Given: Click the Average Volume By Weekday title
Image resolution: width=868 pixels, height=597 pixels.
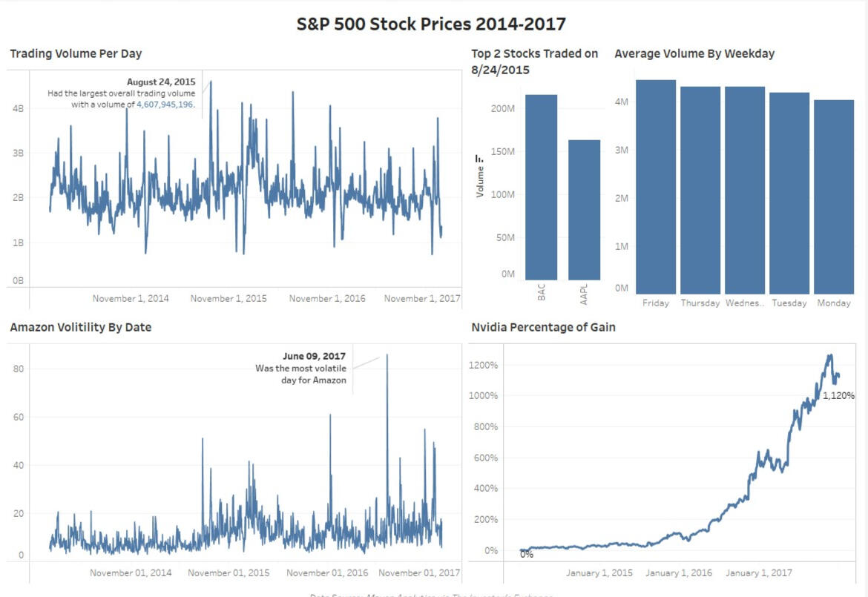Looking at the screenshot, I should point(694,53).
